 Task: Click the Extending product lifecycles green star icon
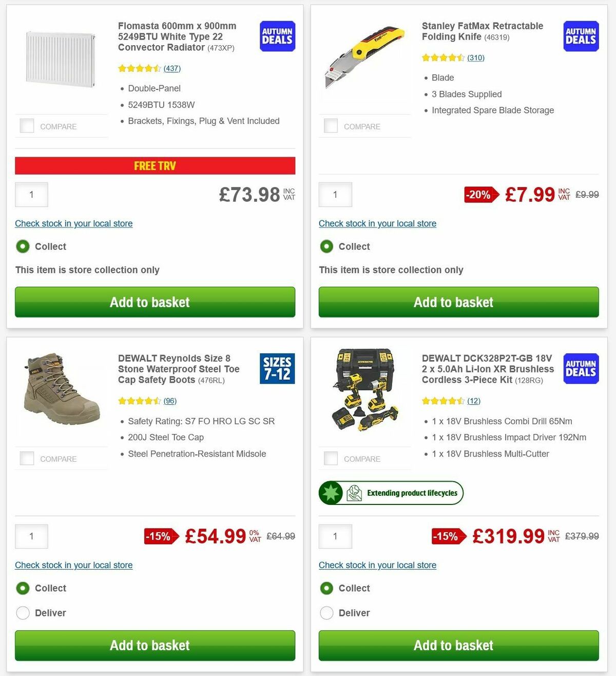point(332,493)
